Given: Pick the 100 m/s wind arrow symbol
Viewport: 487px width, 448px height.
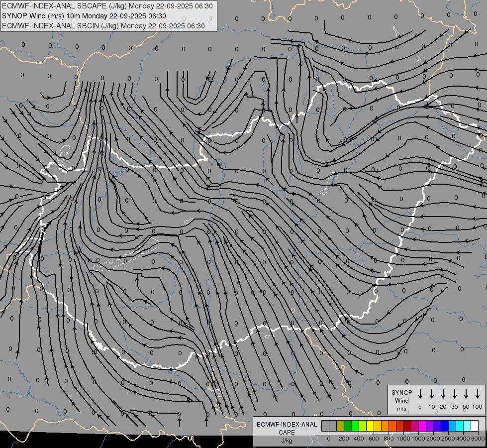Looking at the screenshot, I should (x=478, y=394).
